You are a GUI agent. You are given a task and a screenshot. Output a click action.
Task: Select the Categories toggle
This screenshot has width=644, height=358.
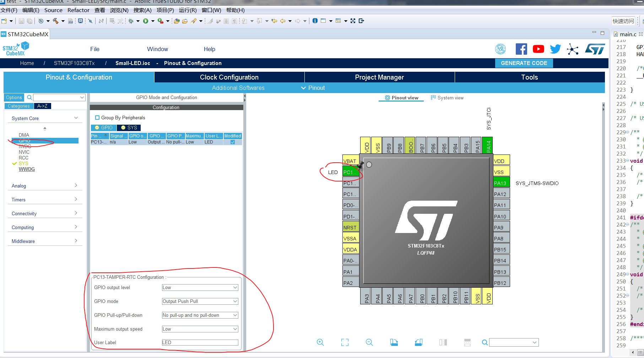click(x=19, y=106)
